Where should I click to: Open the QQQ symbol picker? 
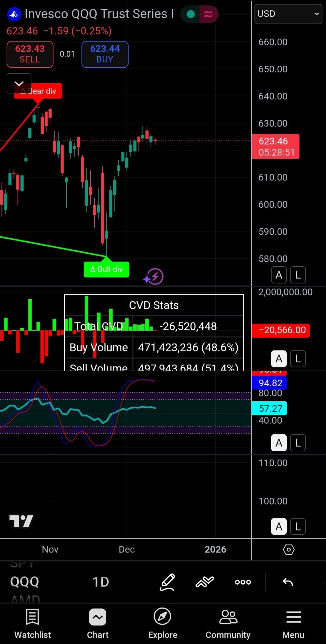pos(25,582)
